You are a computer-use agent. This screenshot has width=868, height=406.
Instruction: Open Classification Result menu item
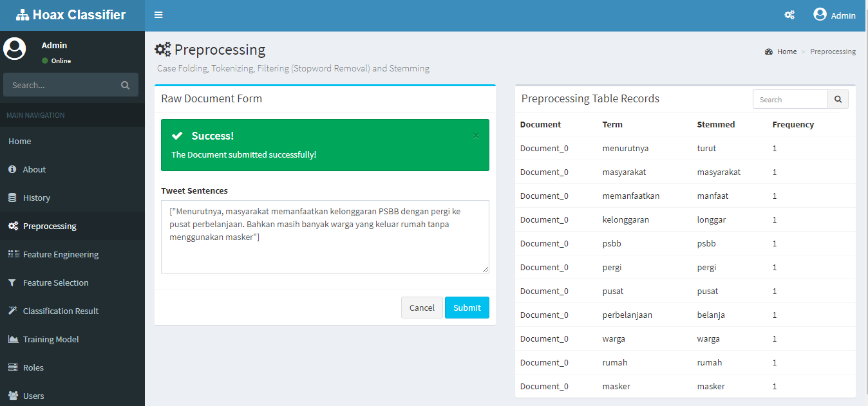pos(72,311)
